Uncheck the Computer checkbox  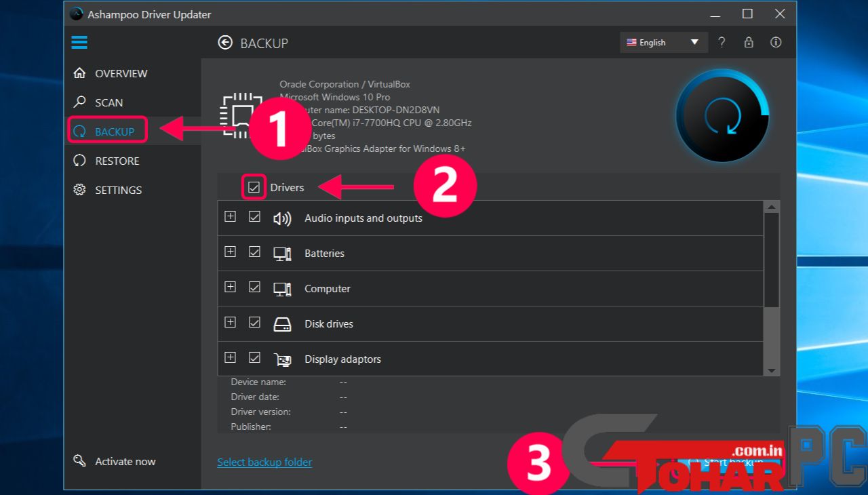[254, 288]
